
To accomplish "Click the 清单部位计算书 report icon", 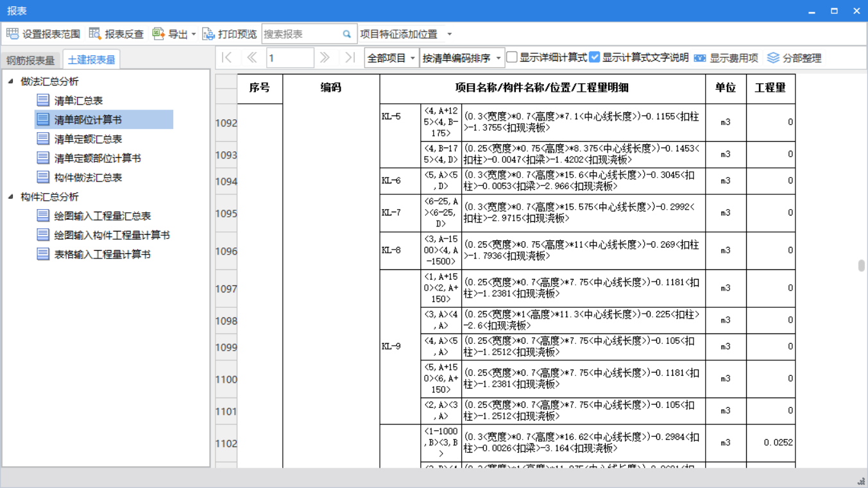I will (x=43, y=119).
